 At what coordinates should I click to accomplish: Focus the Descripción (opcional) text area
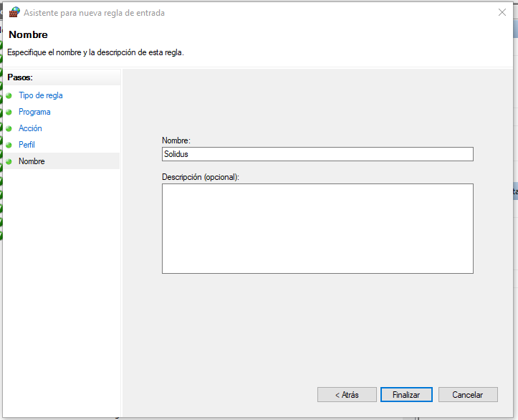tap(317, 229)
